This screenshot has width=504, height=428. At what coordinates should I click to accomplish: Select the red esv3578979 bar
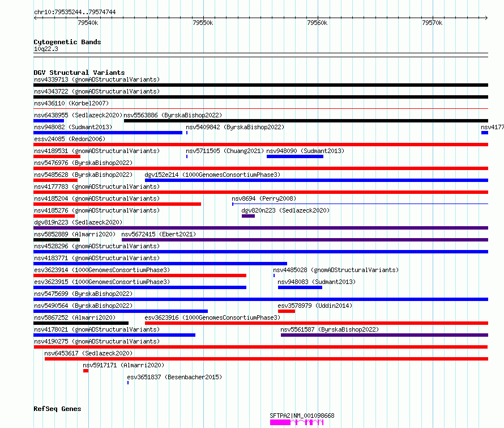pyautogui.click(x=287, y=311)
